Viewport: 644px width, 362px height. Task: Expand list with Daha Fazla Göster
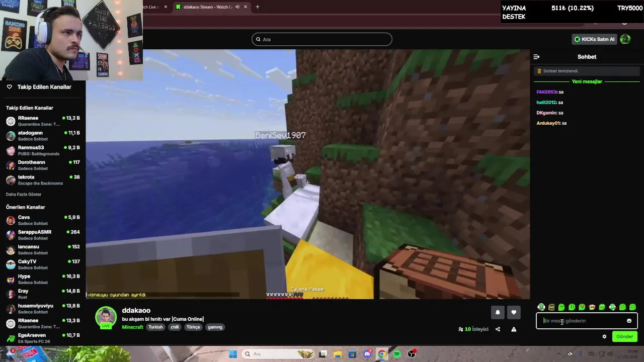[24, 195]
